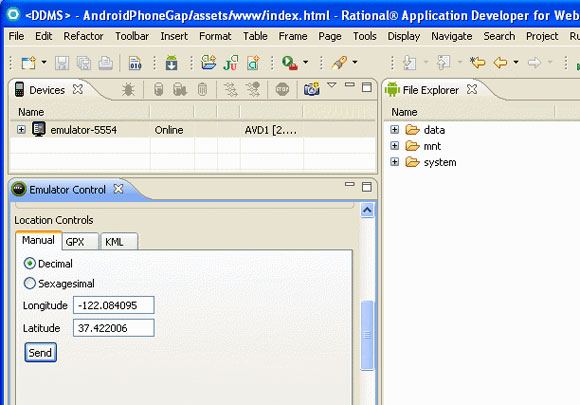
Task: Close the File Explorer tab
Action: tap(472, 89)
